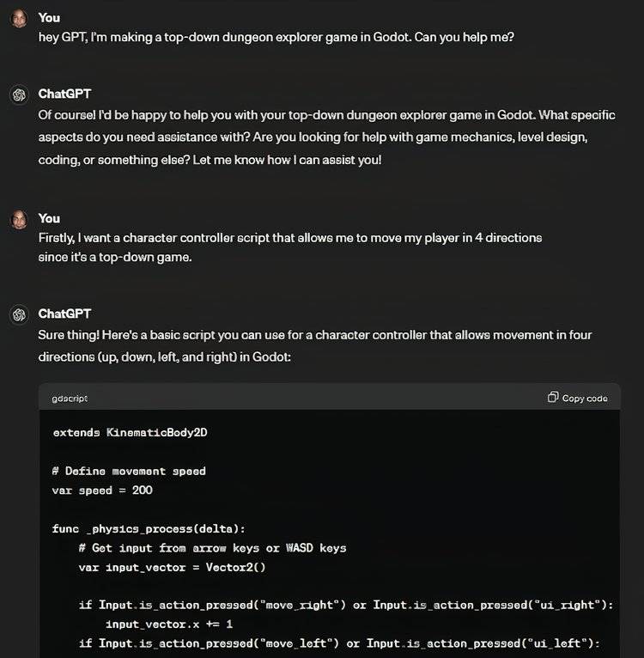Image resolution: width=644 pixels, height=658 pixels.
Task: Click the 'input_vector.x += 1' line
Action: (169, 624)
